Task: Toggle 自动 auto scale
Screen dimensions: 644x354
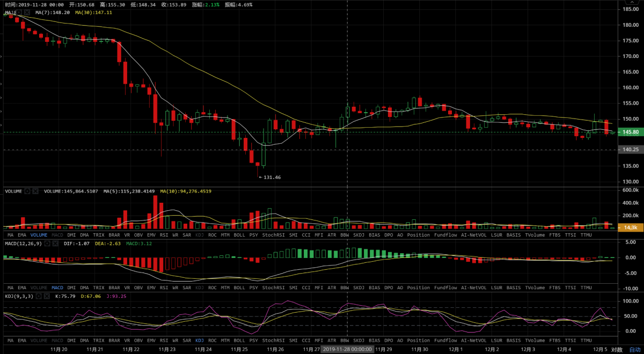Action: coord(634,349)
